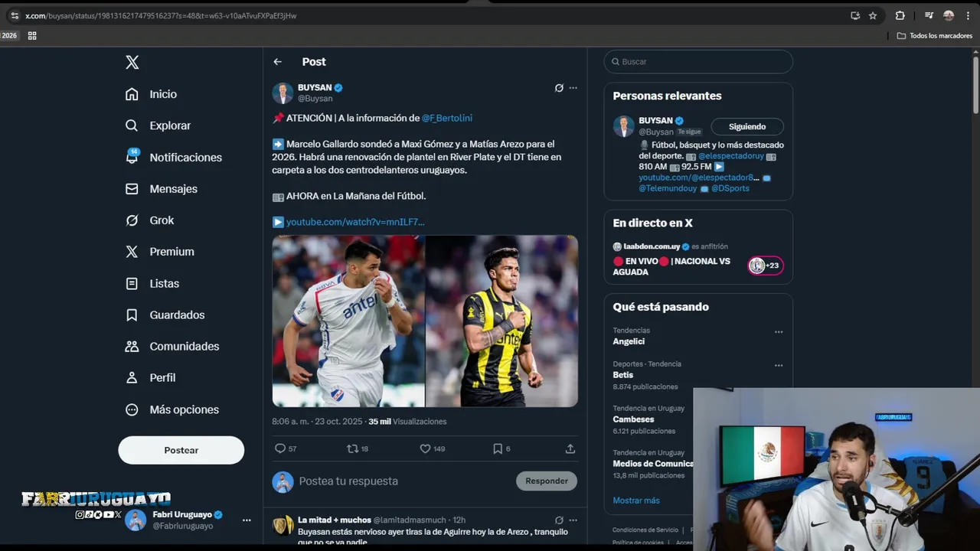Open more options on BUYSAN post
The image size is (980, 551).
click(x=573, y=88)
